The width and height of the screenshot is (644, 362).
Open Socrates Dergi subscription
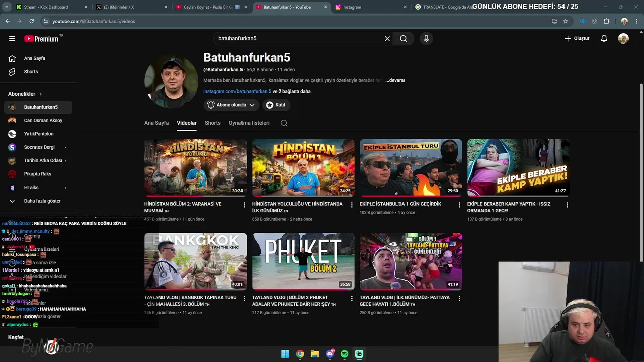(x=38, y=147)
